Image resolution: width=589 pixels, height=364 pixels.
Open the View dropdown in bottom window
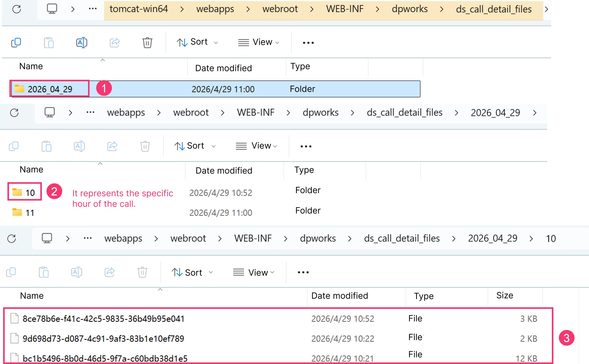254,273
